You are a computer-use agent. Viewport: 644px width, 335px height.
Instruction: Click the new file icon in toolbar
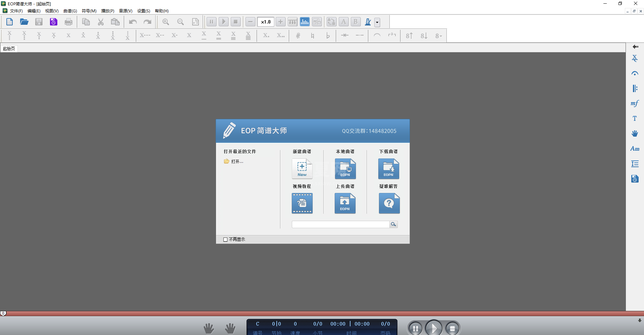coord(9,22)
